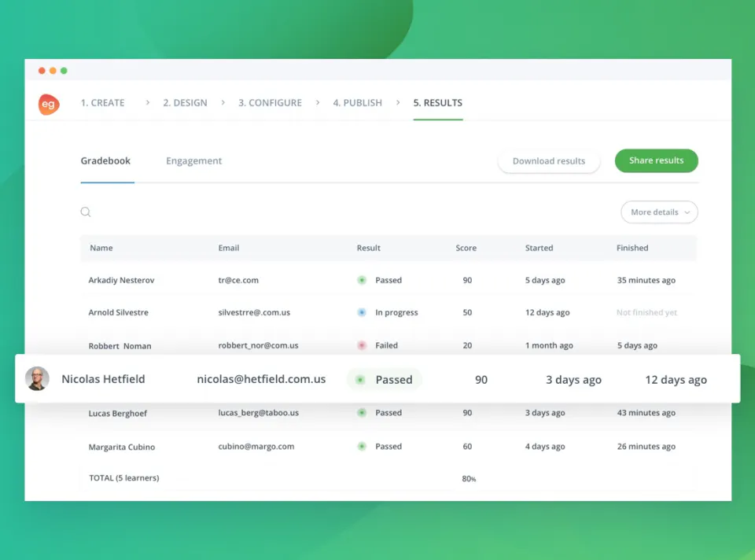Click the chevron after 1. CREATE step
The height and width of the screenshot is (560, 755).
pyautogui.click(x=148, y=102)
